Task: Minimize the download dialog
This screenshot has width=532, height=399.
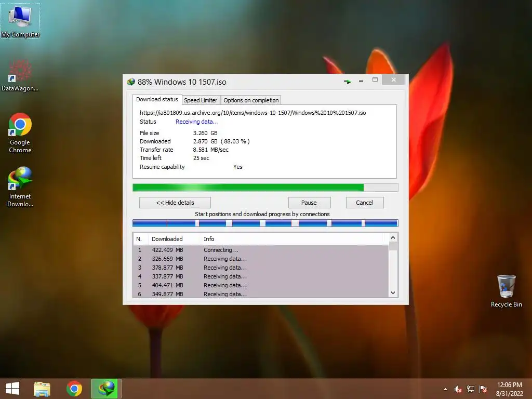Action: pos(361,81)
